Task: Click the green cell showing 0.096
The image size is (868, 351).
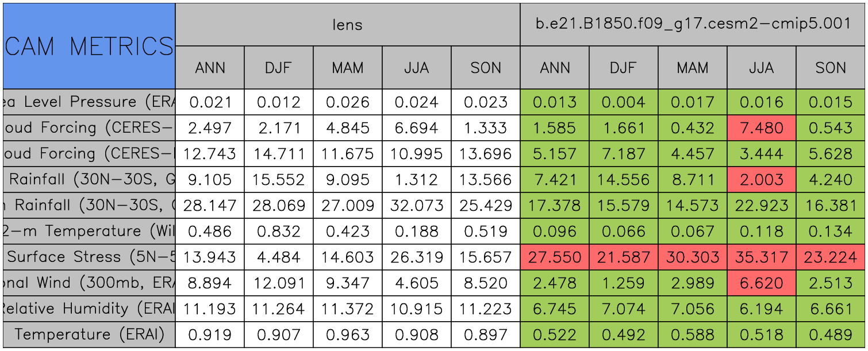Action: [x=555, y=231]
